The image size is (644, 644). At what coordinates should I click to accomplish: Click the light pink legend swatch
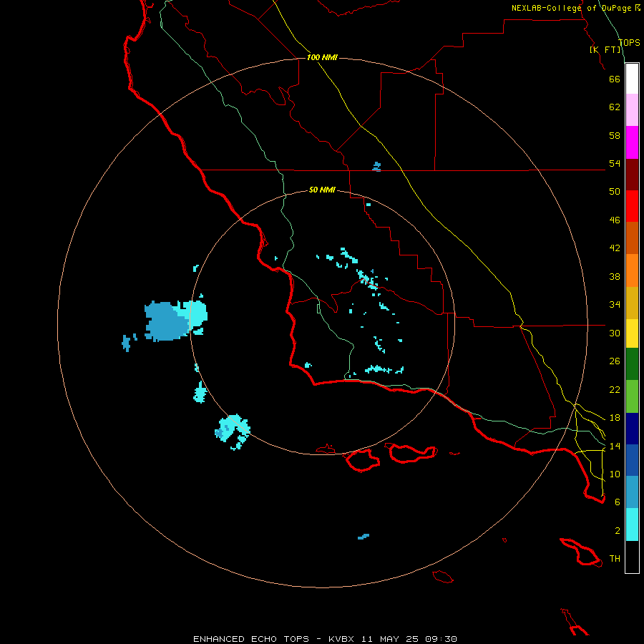click(632, 110)
